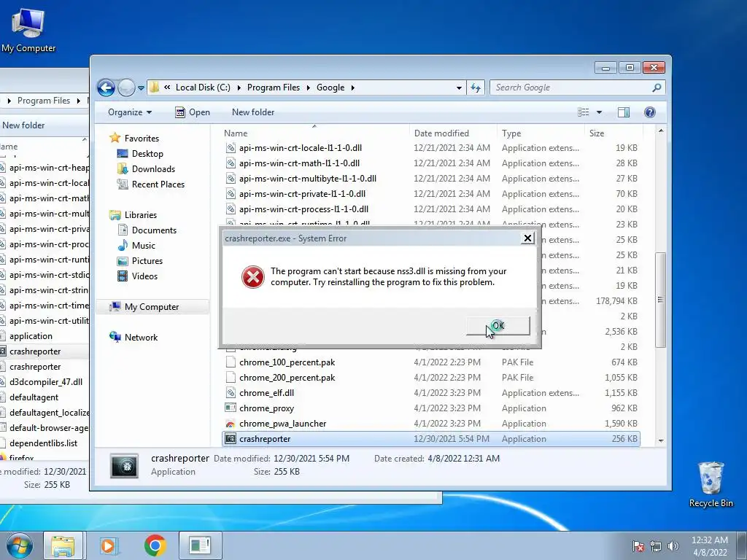The width and height of the screenshot is (747, 560).
Task: Sort by Type column header
Action: point(511,133)
